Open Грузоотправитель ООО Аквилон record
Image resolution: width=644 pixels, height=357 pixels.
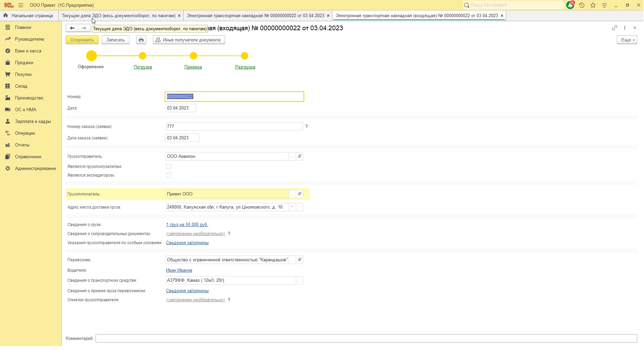click(x=300, y=157)
